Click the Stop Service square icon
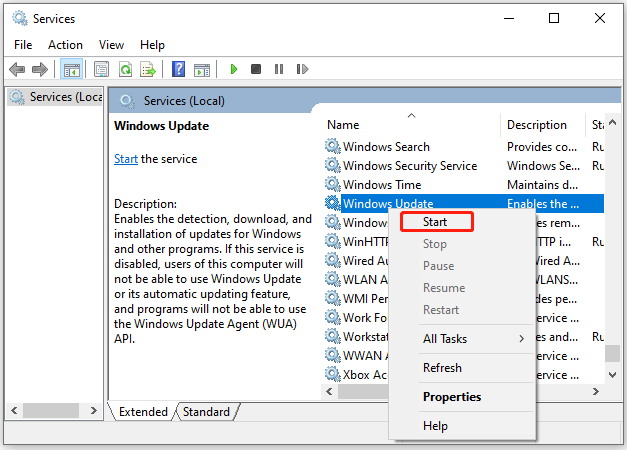 (256, 69)
